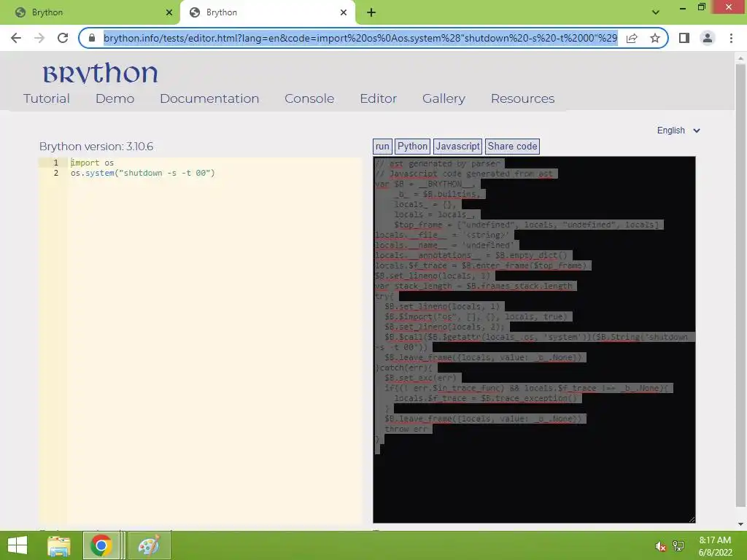Go back with the browser back arrow
The width and height of the screenshot is (747, 560).
pos(16,38)
